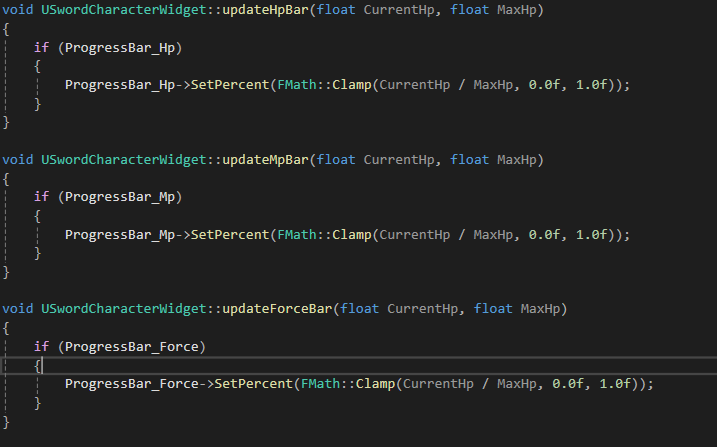Click 1.0f on the ProgressBar_Force line
Viewport: 717px width, 447px height.
point(615,383)
